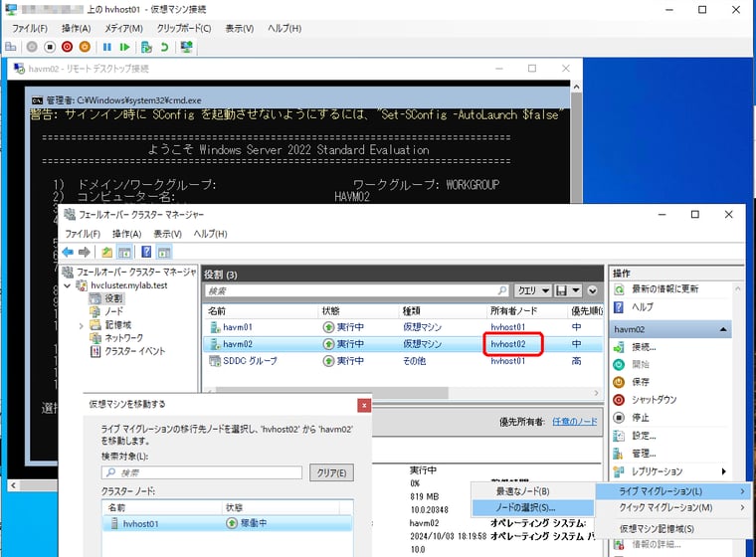756x557 pixels.
Task: Click the search field in 仮想マシンを移動する dialog
Action: (x=202, y=472)
